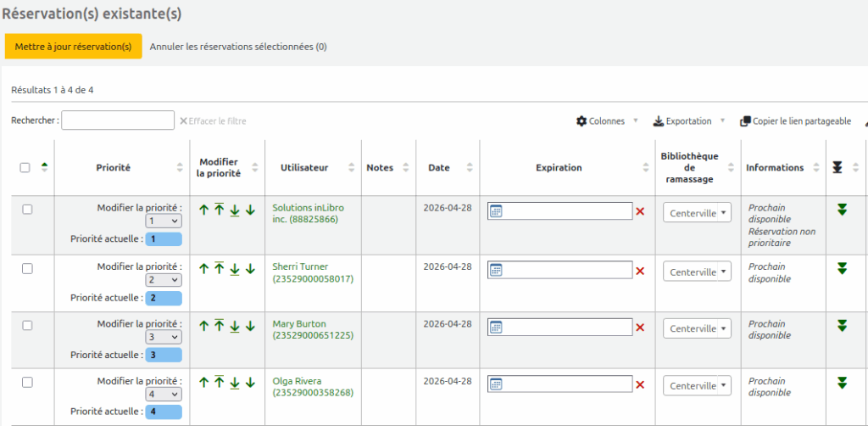Image resolution: width=868 pixels, height=426 pixels.
Task: Clear expiration date for Sherri Turner's hold
Action: tap(640, 271)
